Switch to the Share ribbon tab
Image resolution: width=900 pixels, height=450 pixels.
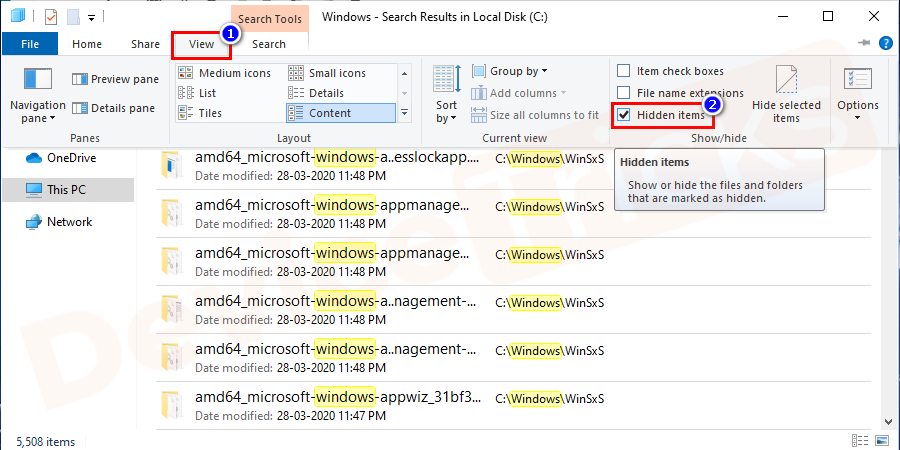tap(145, 44)
